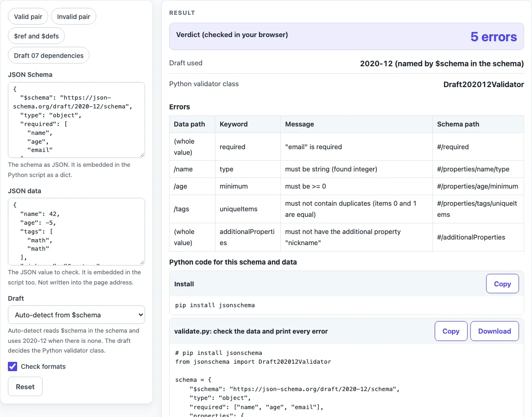The width and height of the screenshot is (532, 417).
Task: Click inside the JSON Schema text area
Action: tap(76, 120)
